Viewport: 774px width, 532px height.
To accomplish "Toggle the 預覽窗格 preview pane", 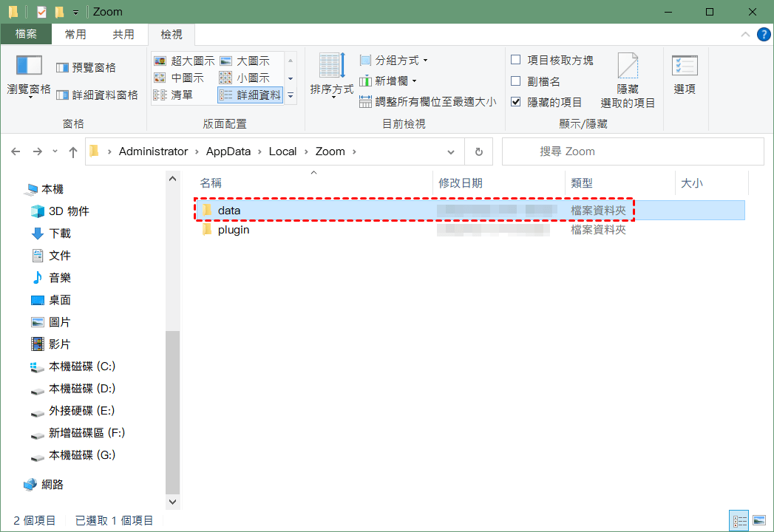I will [x=86, y=68].
